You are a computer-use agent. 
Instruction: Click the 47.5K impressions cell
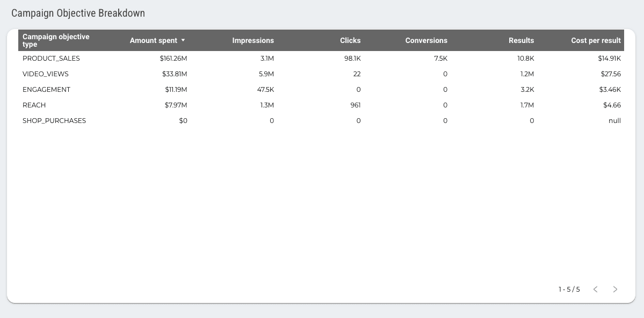[265, 90]
